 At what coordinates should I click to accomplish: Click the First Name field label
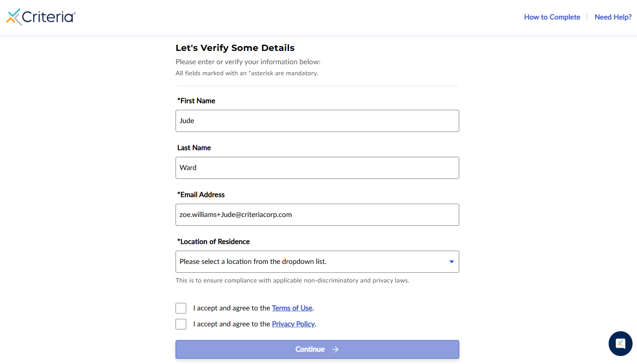click(196, 101)
